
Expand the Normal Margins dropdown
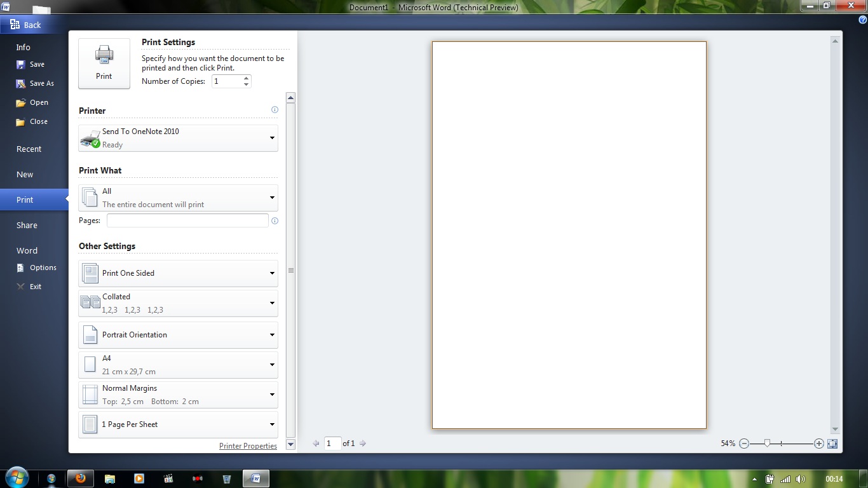[178, 395]
